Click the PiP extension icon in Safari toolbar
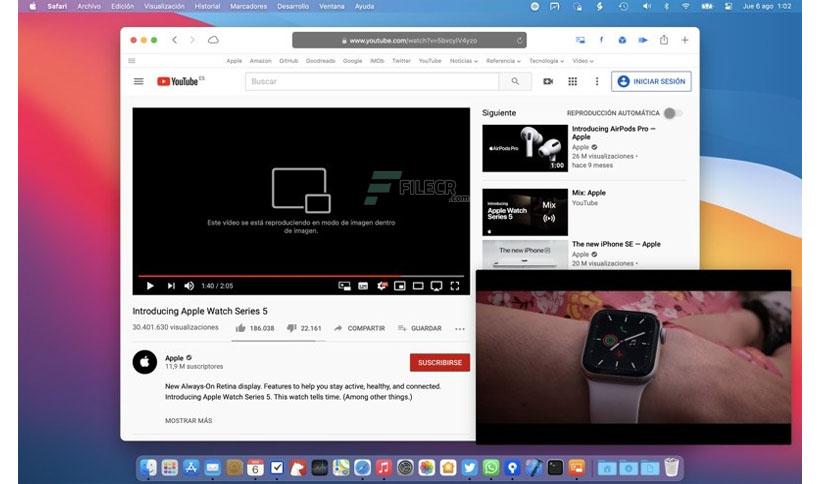The height and width of the screenshot is (484, 836). tap(580, 40)
